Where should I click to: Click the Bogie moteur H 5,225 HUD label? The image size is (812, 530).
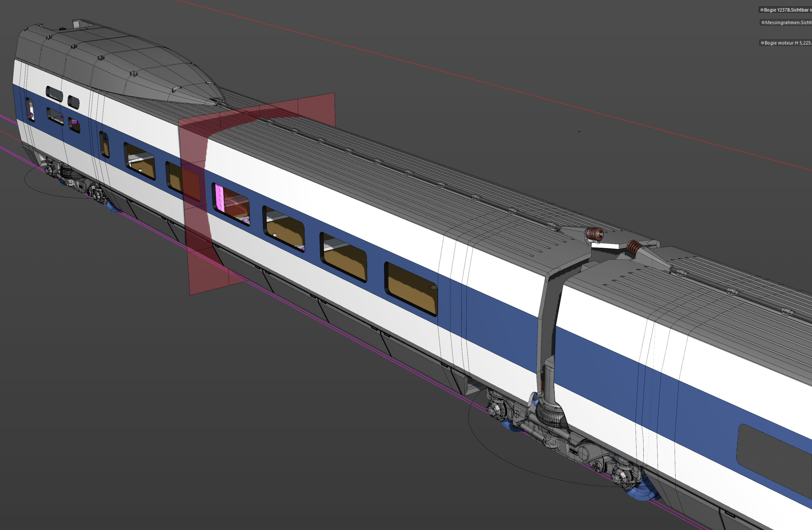(x=788, y=43)
